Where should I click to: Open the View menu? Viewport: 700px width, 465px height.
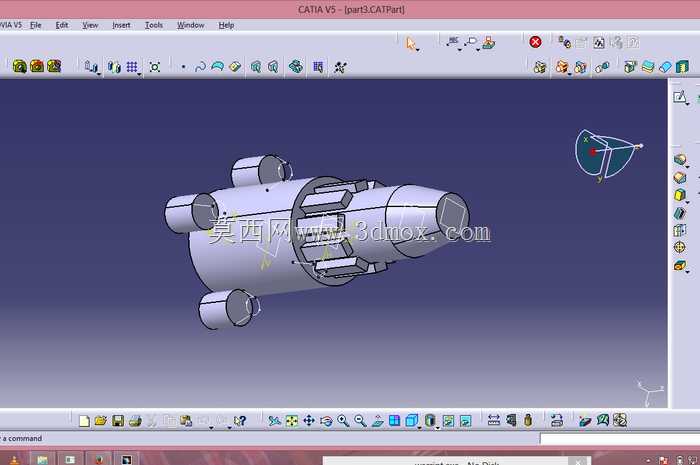[90, 25]
